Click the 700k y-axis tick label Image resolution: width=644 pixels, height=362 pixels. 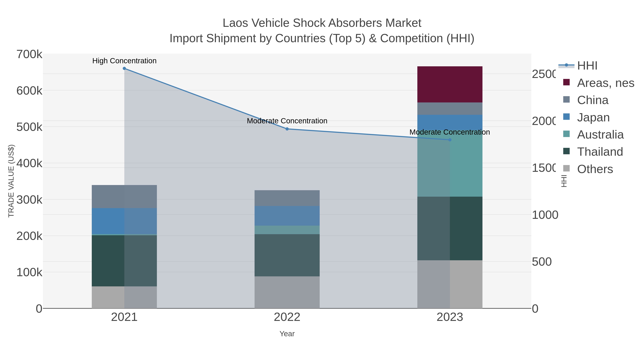(x=30, y=55)
